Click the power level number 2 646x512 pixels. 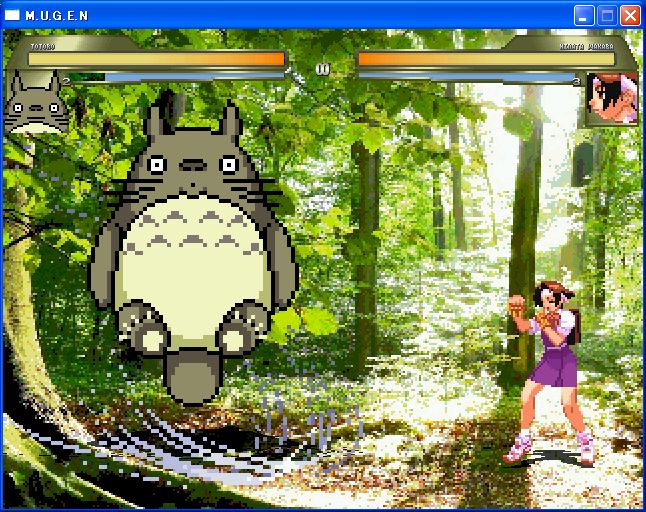[x=66, y=81]
